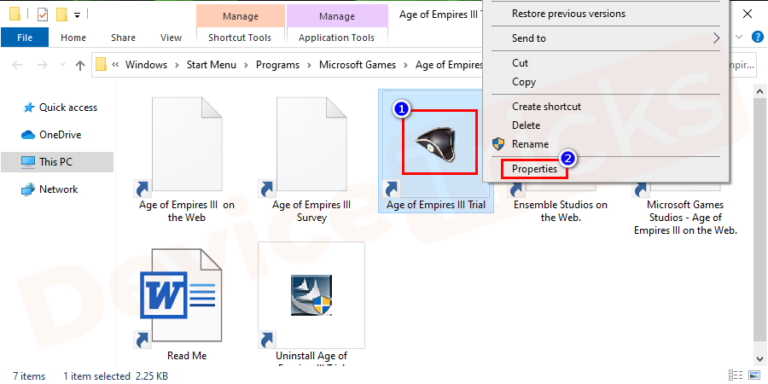Open the Application Tools tab
768x384 pixels.
click(336, 37)
